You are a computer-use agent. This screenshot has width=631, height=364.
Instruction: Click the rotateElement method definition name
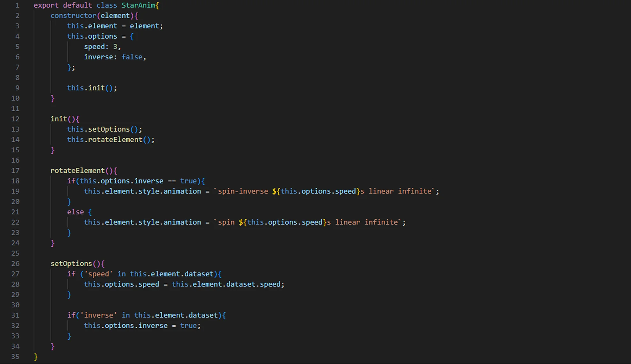(x=77, y=171)
